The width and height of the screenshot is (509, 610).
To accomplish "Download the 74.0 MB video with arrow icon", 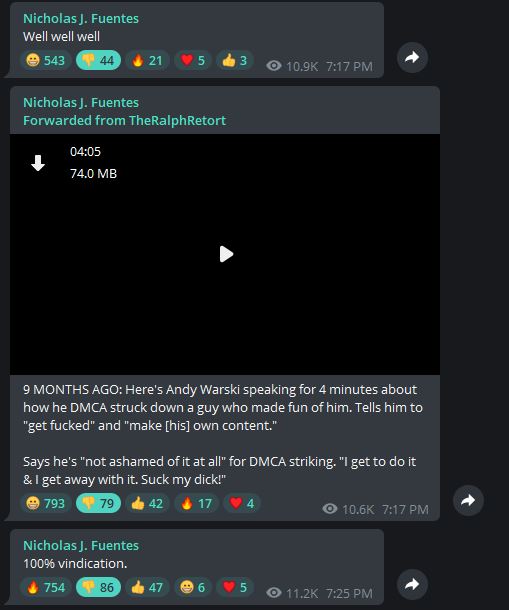I will (38, 163).
